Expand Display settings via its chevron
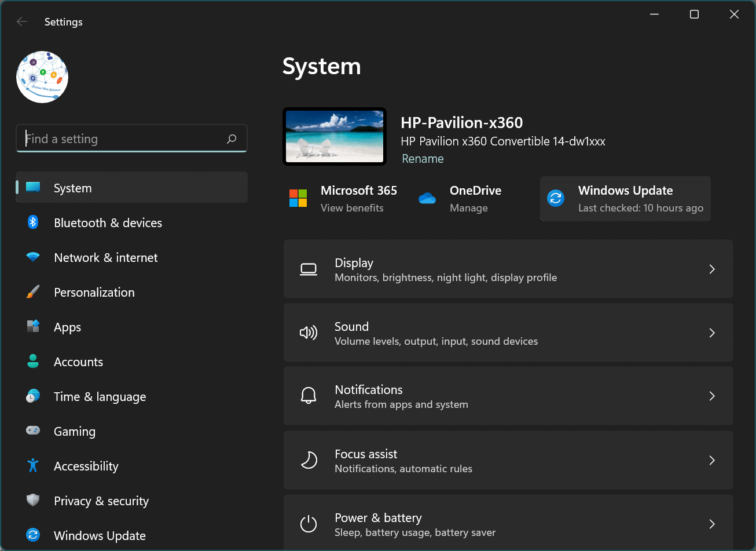This screenshot has height=551, width=756. click(x=712, y=269)
